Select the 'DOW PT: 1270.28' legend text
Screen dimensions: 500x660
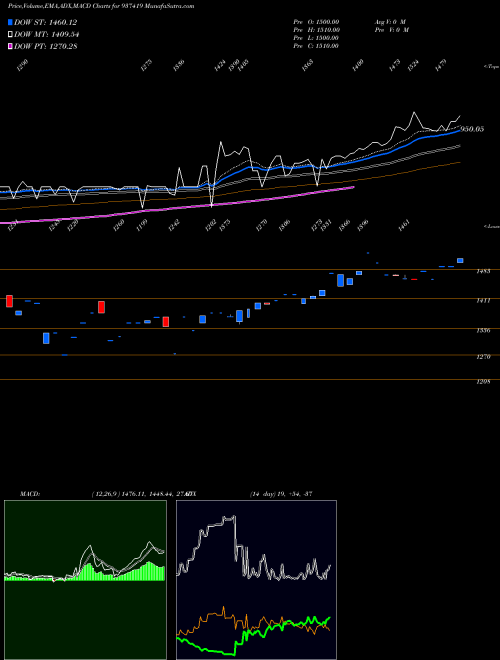click(45, 47)
